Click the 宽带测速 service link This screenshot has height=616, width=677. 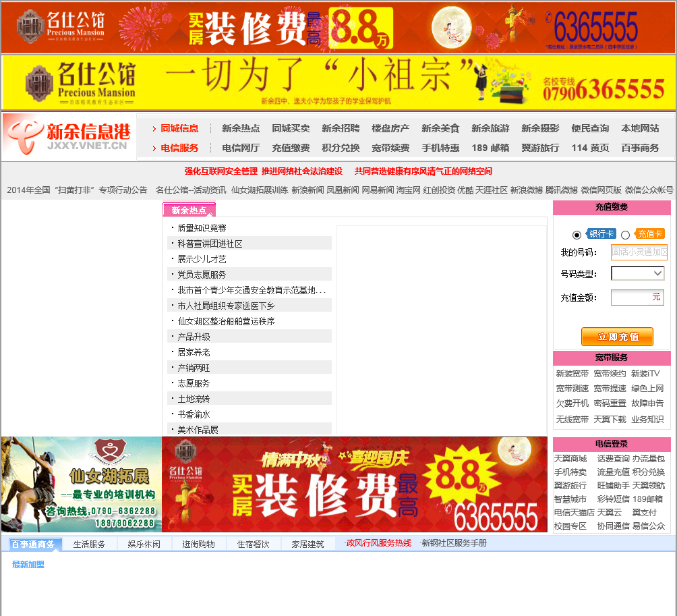pos(572,389)
